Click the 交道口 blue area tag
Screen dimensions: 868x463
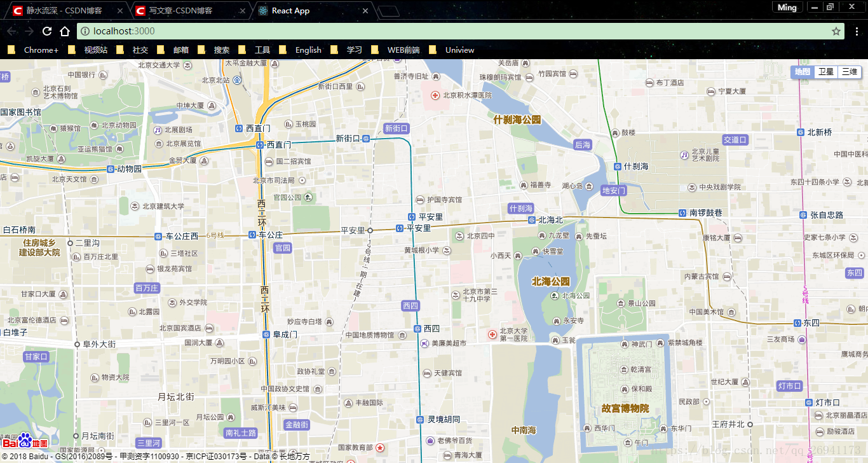click(x=735, y=140)
